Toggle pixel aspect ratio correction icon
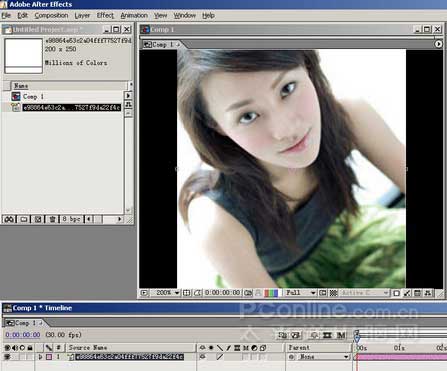This screenshot has height=371, width=447. point(396,293)
